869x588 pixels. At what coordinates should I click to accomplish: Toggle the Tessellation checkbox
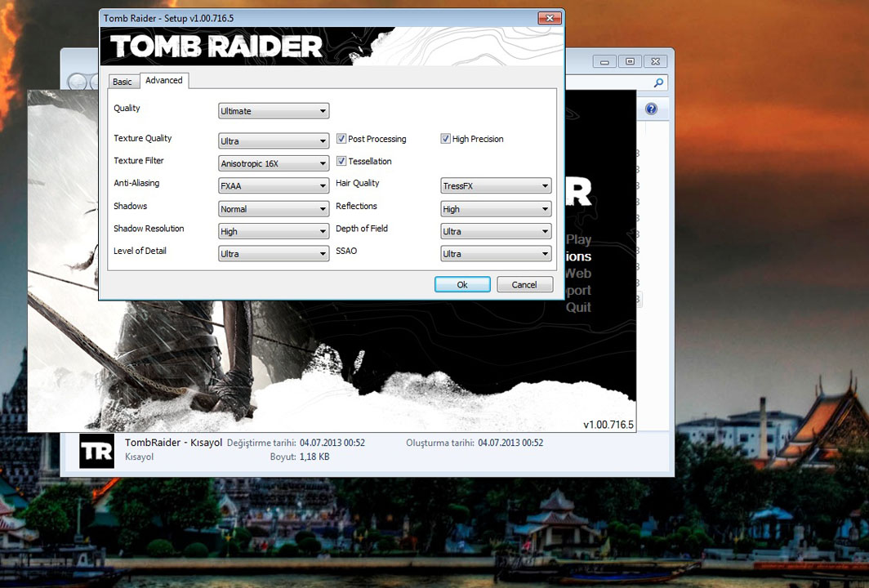341,161
